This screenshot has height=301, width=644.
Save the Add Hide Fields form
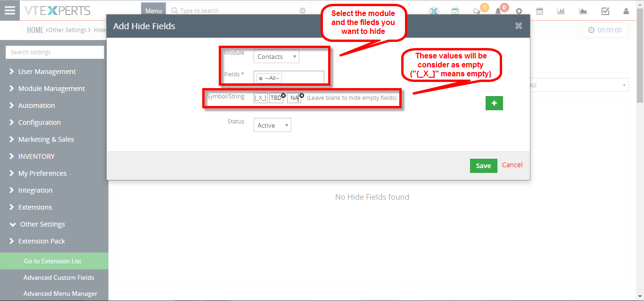(x=483, y=166)
